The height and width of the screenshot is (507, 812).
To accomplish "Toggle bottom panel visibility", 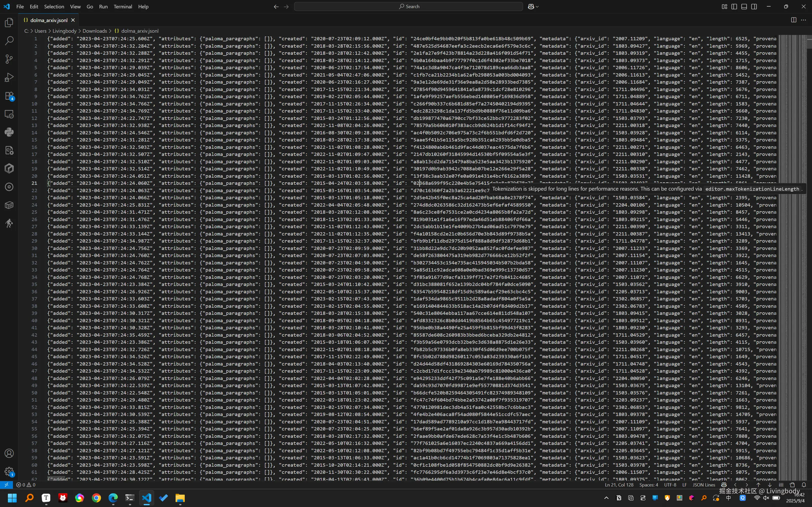I will (x=744, y=7).
